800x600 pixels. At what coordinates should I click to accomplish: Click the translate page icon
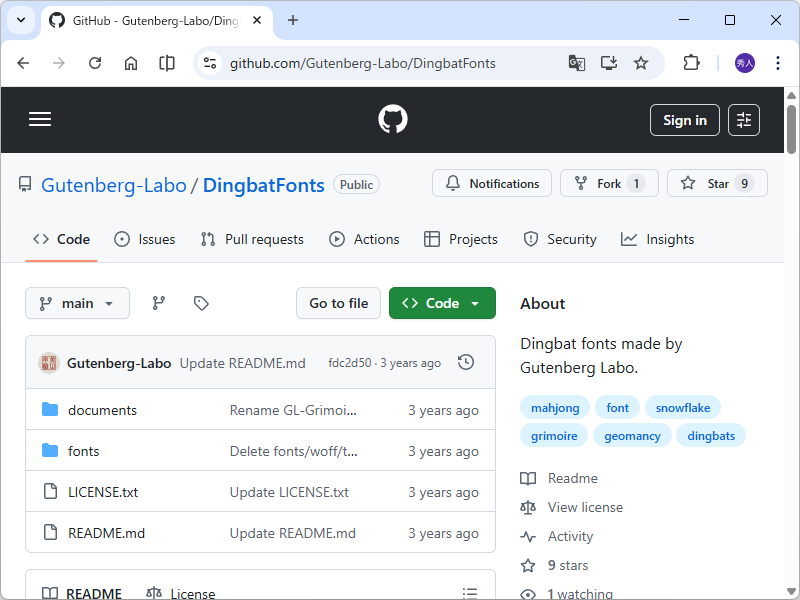[577, 63]
